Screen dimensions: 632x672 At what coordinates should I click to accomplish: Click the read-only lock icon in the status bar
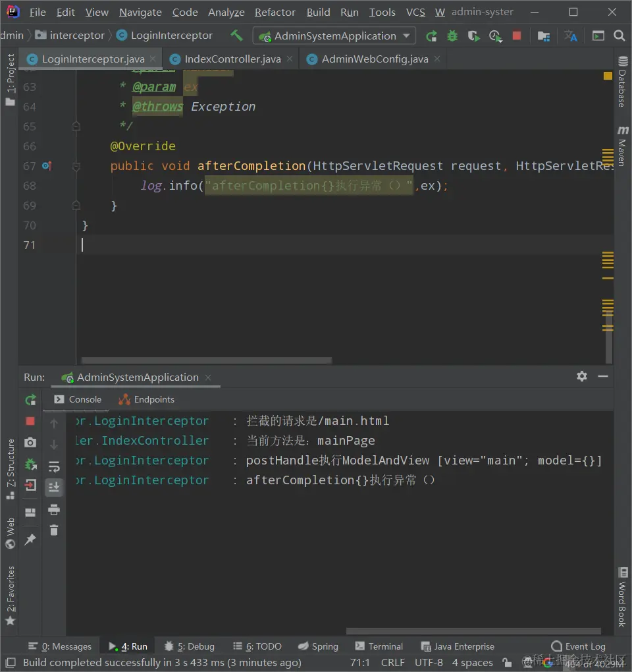507,663
